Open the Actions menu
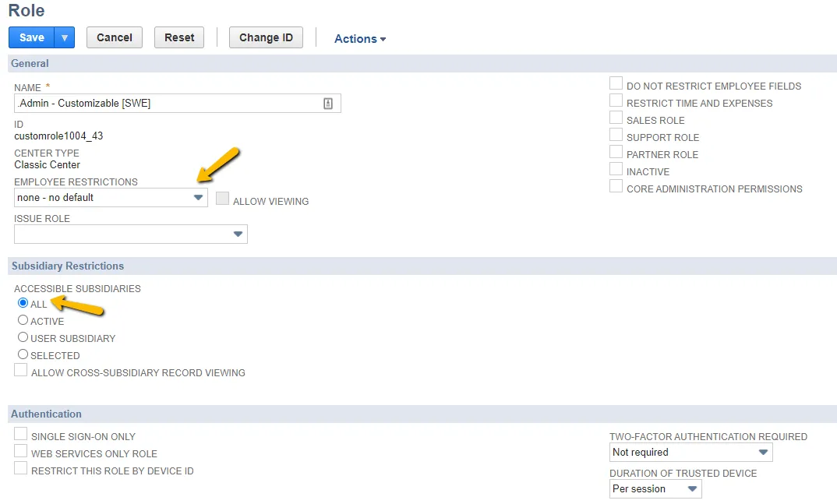The height and width of the screenshot is (504, 837). (360, 39)
